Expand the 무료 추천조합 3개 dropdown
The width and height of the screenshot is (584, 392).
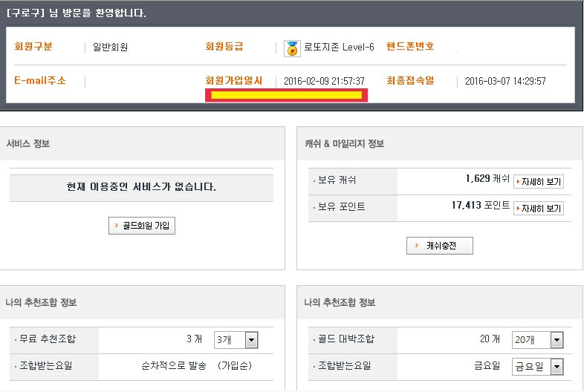pyautogui.click(x=236, y=340)
